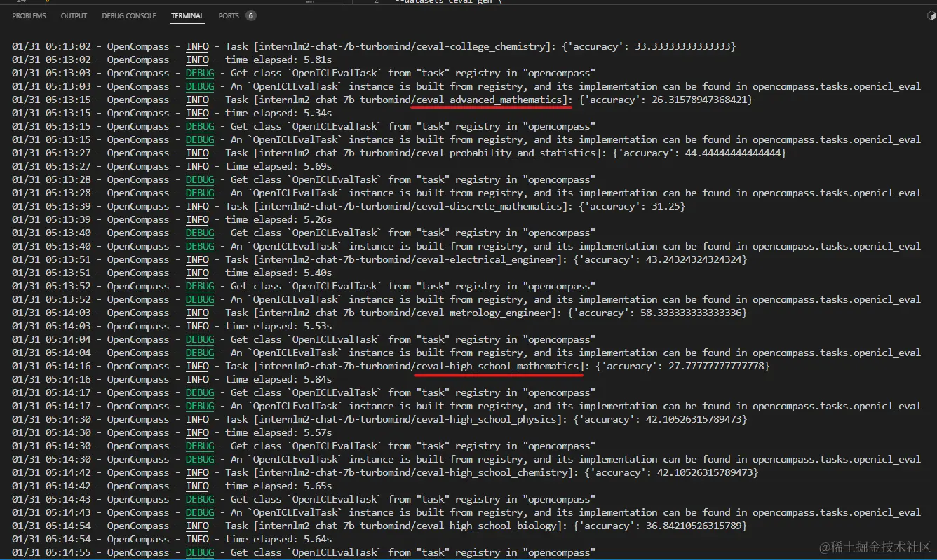Click the ceval-high_school_chemistry task name

point(492,472)
